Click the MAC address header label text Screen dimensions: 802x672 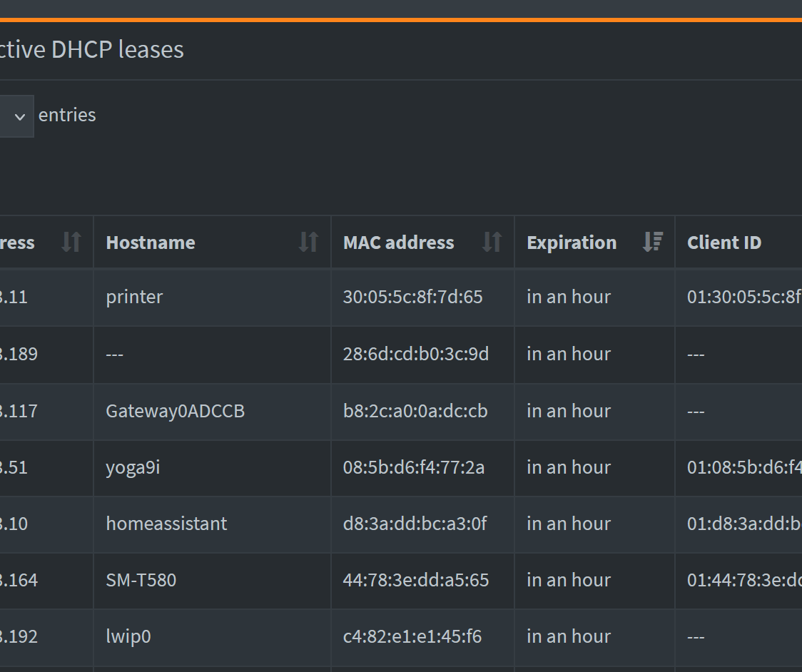point(398,243)
